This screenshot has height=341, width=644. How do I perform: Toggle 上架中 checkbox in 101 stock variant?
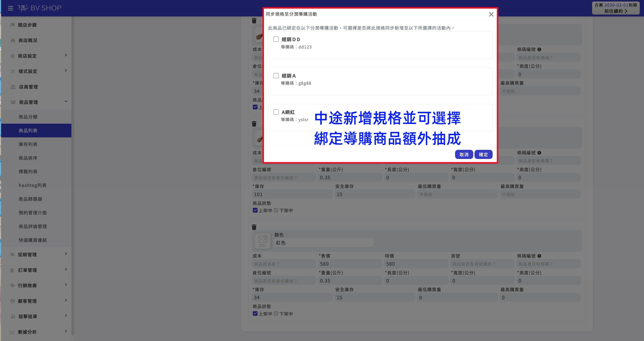tap(255, 210)
